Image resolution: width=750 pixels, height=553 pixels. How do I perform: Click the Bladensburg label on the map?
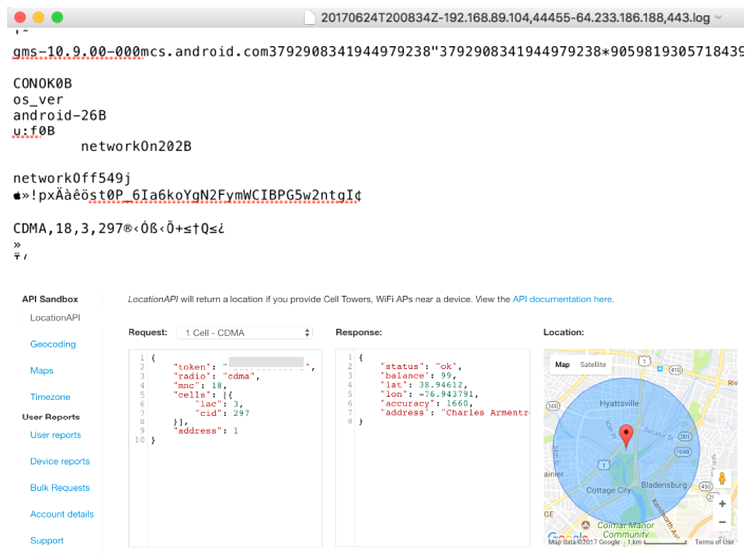[x=663, y=485]
